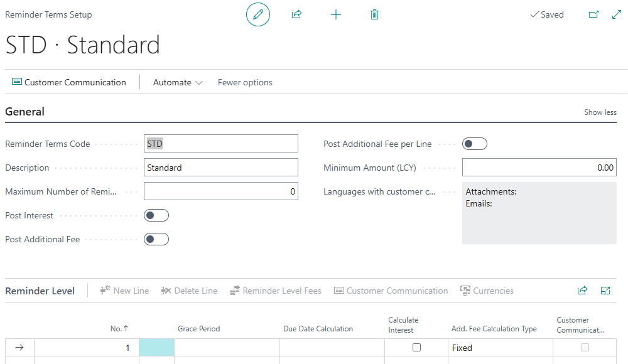Viewport: 628px width, 364px height.
Task: Expand the Automate dropdown menu
Action: tap(178, 82)
